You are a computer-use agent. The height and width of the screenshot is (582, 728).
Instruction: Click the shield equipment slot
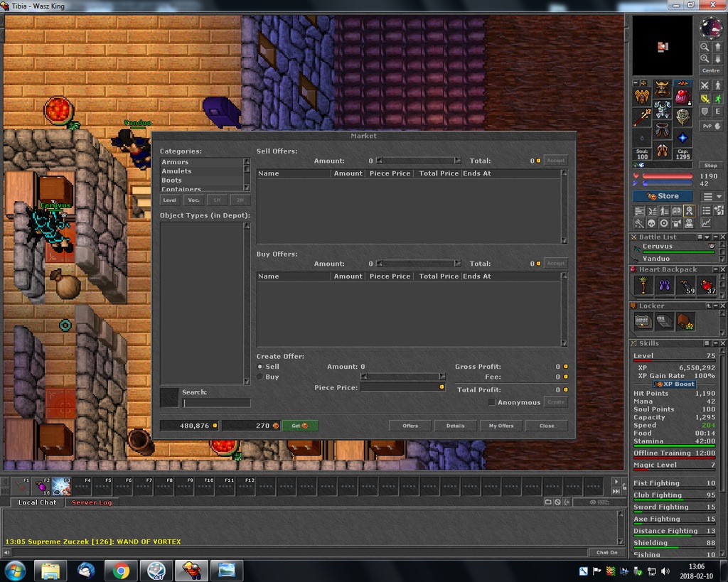pos(682,117)
